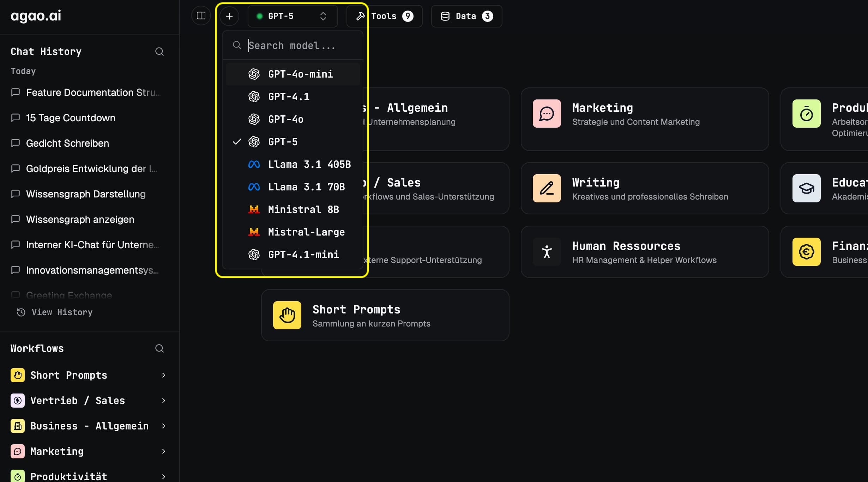The image size is (868, 482).
Task: Toggle the sidebar panel icon
Action: click(201, 16)
